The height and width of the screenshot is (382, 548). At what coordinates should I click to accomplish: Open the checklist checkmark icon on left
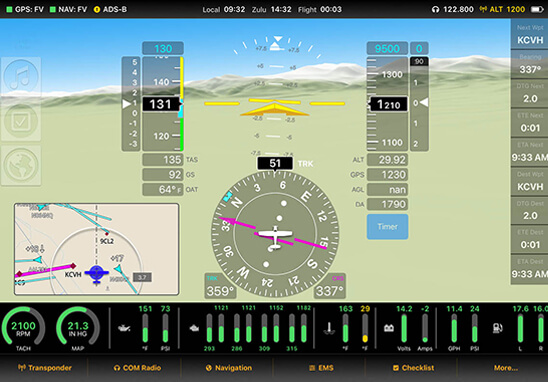point(21,121)
